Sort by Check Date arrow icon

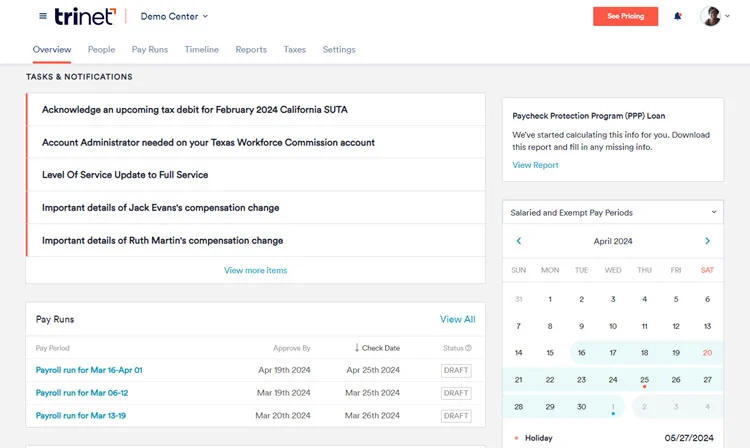tap(357, 348)
